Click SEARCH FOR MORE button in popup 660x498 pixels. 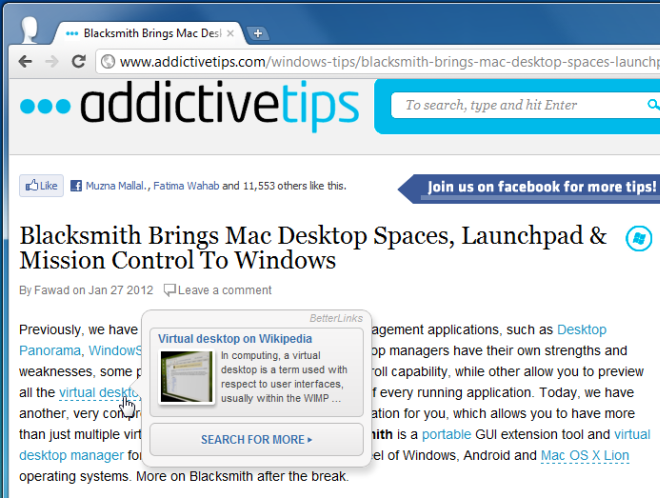pos(256,439)
